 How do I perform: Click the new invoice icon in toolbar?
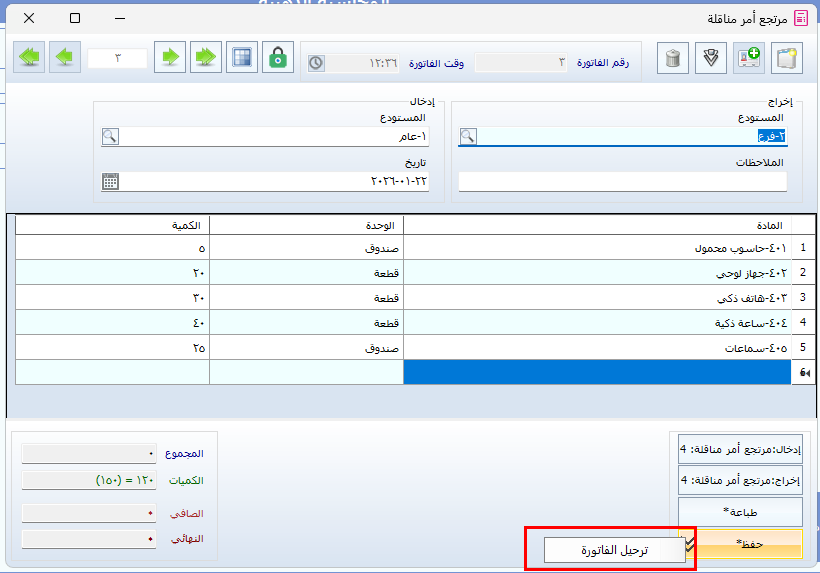pyautogui.click(x=789, y=58)
